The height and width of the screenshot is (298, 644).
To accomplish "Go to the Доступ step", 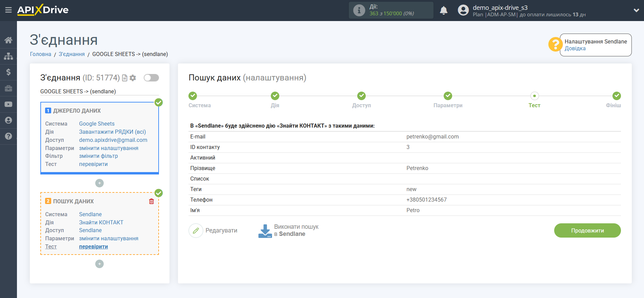I will (x=362, y=96).
